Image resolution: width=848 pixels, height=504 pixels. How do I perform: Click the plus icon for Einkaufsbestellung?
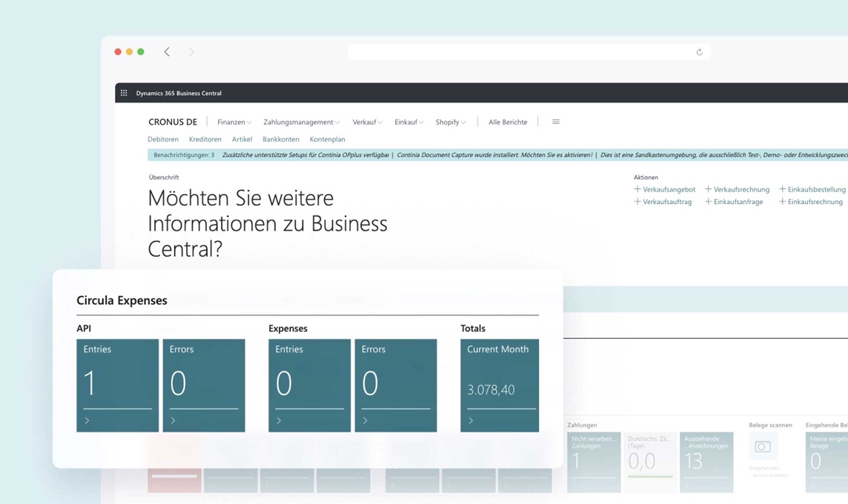coord(782,189)
